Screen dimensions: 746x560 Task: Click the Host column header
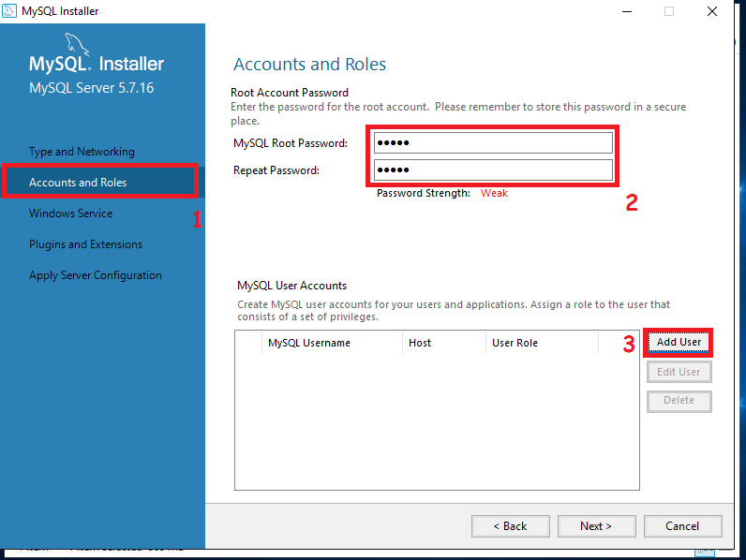(x=444, y=343)
